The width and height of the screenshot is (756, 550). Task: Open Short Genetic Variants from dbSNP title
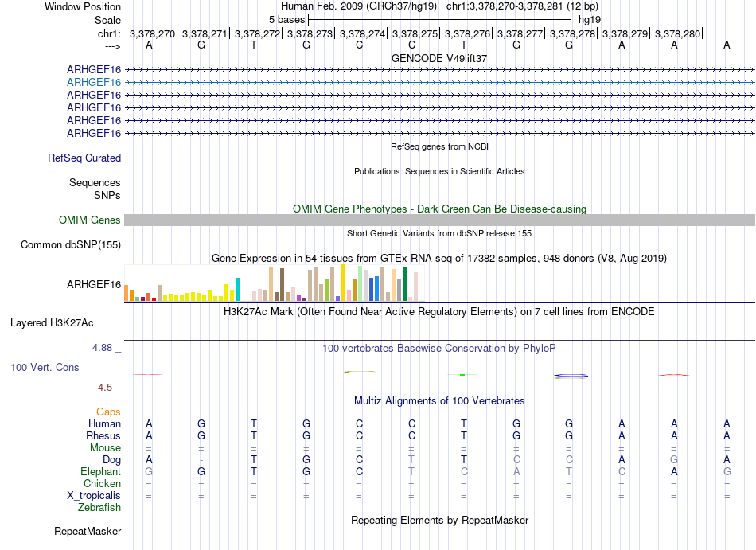(x=439, y=233)
